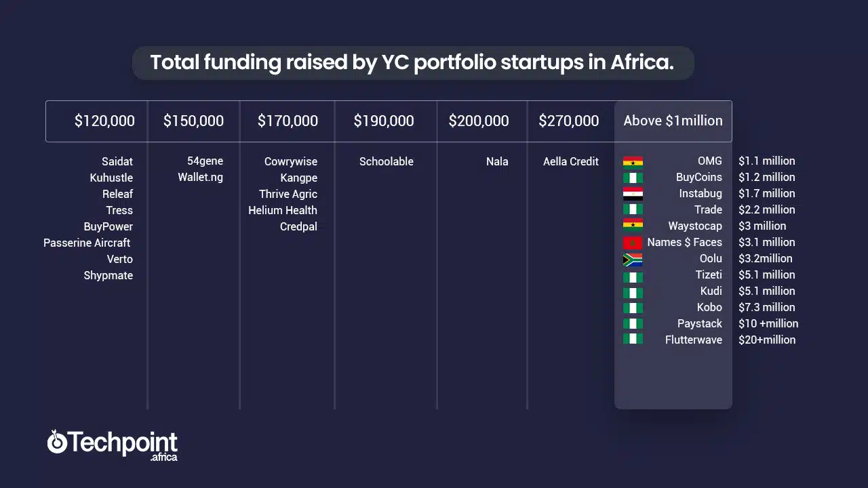Click the chart title about YC portfolio startups
The width and height of the screenshot is (868, 488).
pyautogui.click(x=412, y=62)
